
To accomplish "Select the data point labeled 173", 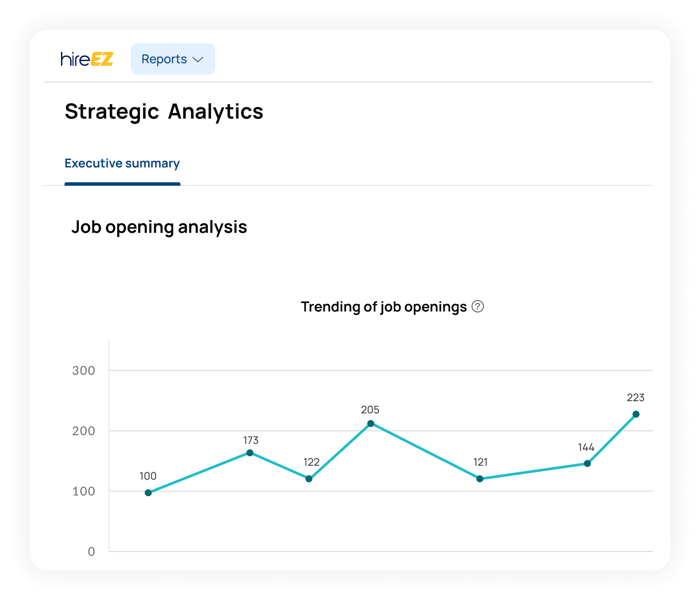I will click(250, 453).
